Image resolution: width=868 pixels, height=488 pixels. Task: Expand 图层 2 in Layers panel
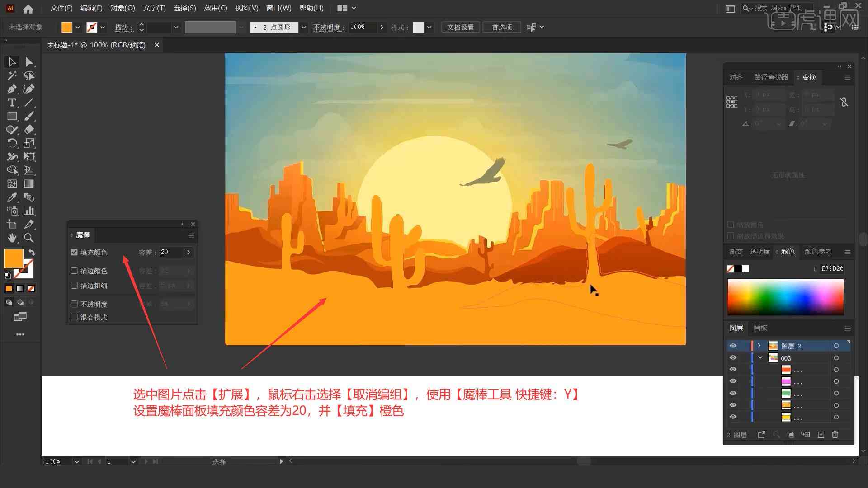(759, 346)
